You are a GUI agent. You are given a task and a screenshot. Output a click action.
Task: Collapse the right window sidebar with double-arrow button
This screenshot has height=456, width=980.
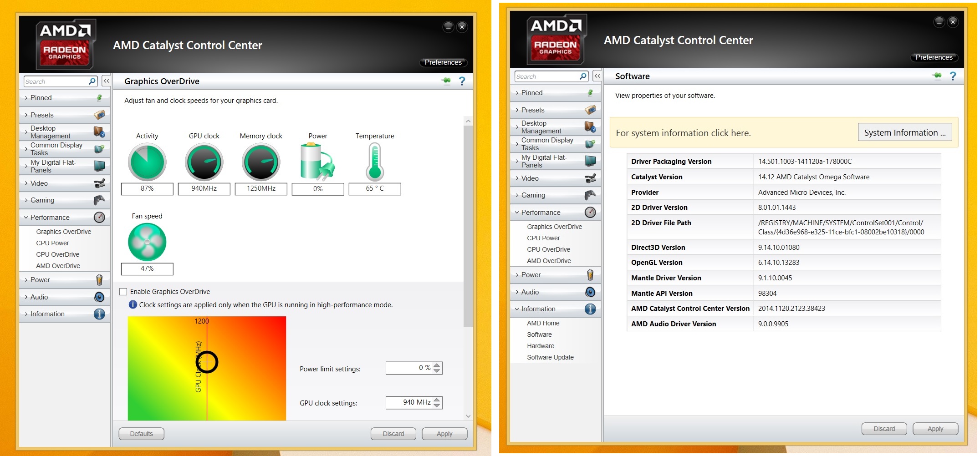coord(597,76)
